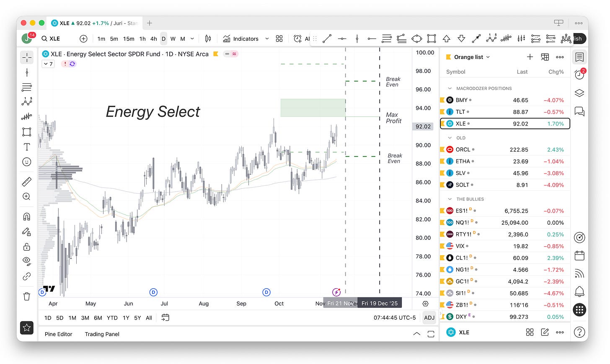
Task: Open the Indicators favorites dropdown arrow
Action: click(x=267, y=38)
